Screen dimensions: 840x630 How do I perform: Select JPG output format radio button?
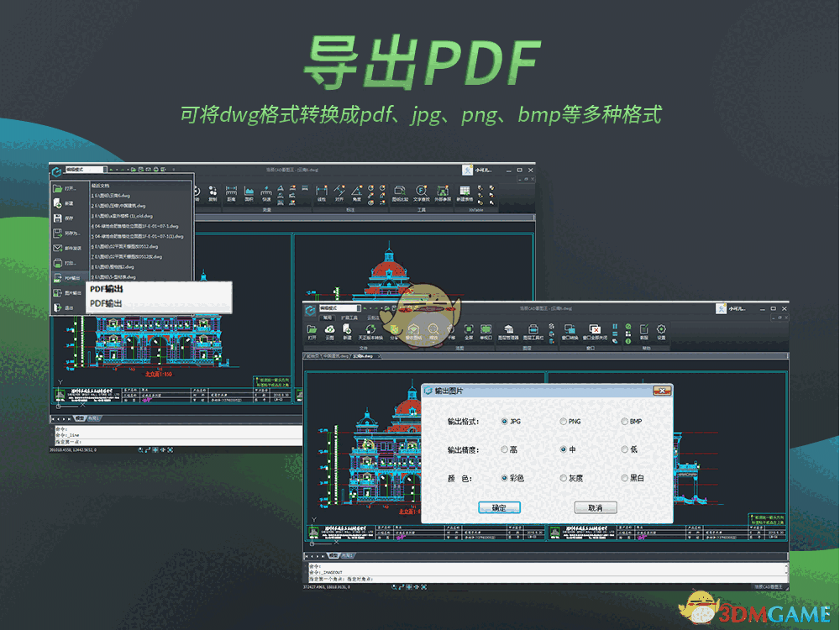[x=504, y=422]
